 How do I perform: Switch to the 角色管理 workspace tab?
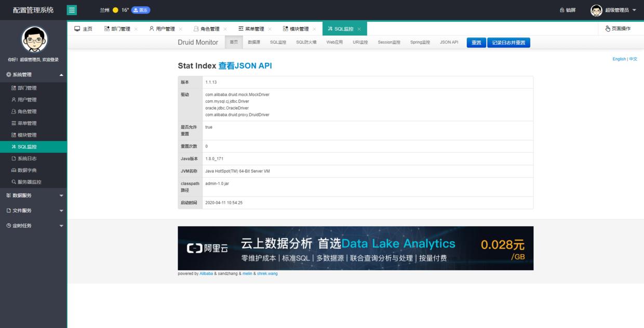click(x=210, y=29)
